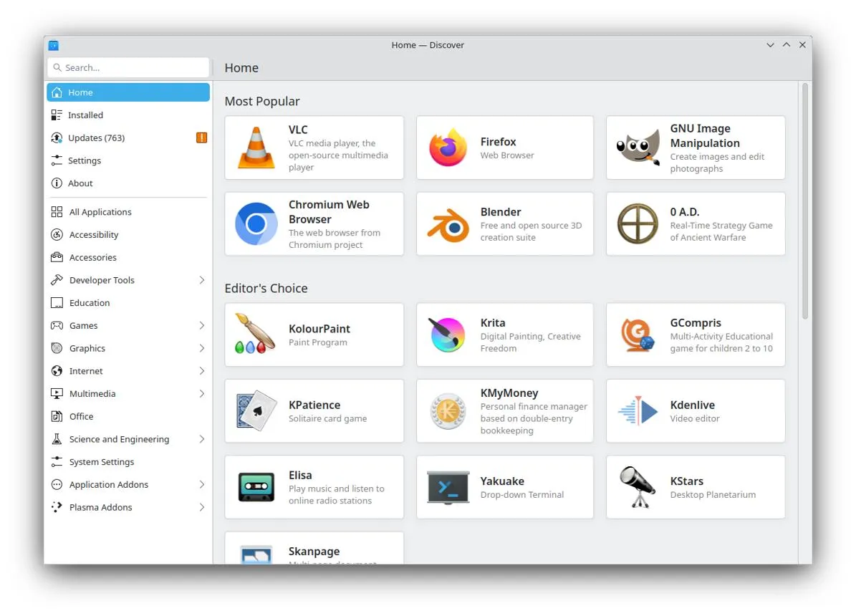Click the orange updates warning badge
Viewport: 856px width, 616px height.
(x=201, y=138)
